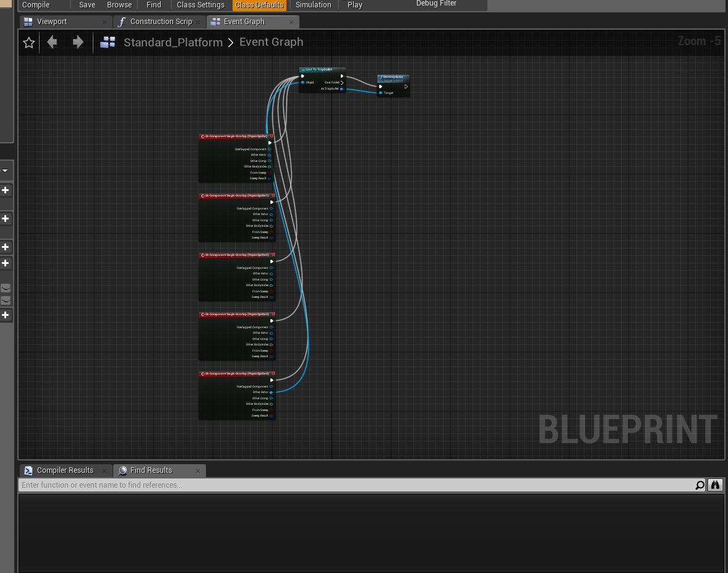Select the Cast To Trapbullet node header
Screen dimensions: 728x573
point(322,70)
